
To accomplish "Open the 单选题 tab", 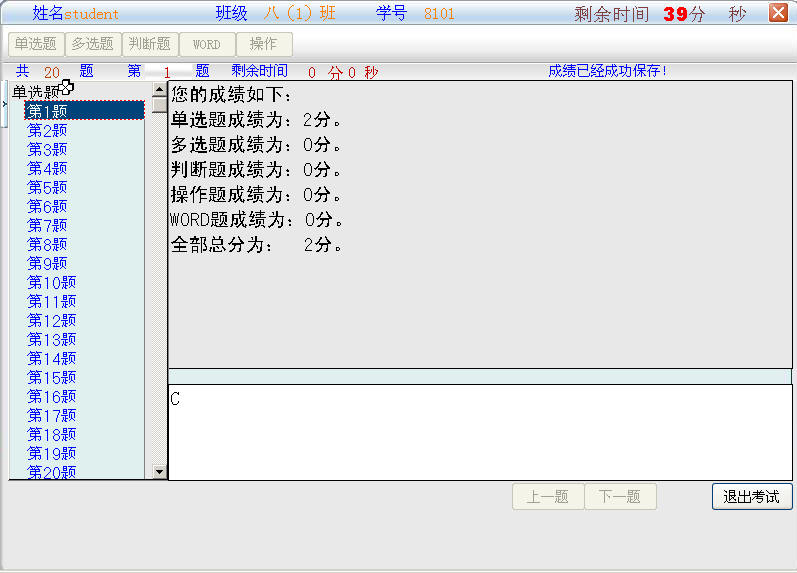I will 36,44.
